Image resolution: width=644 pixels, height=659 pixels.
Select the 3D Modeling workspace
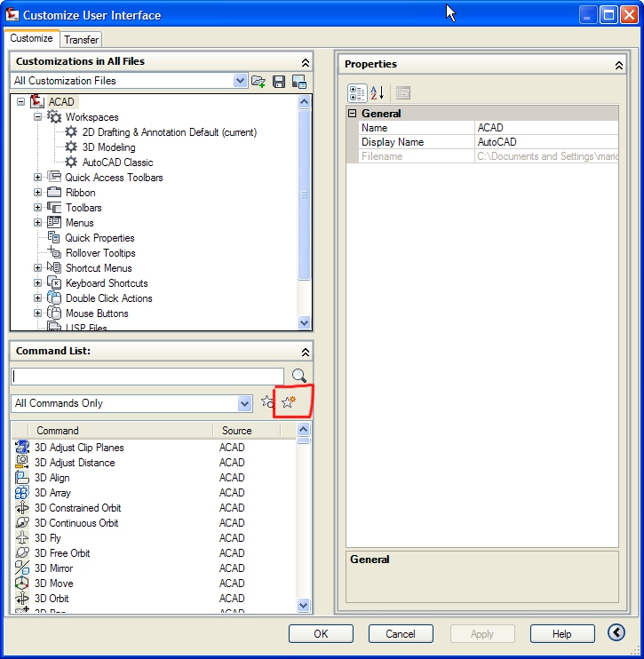(x=109, y=147)
